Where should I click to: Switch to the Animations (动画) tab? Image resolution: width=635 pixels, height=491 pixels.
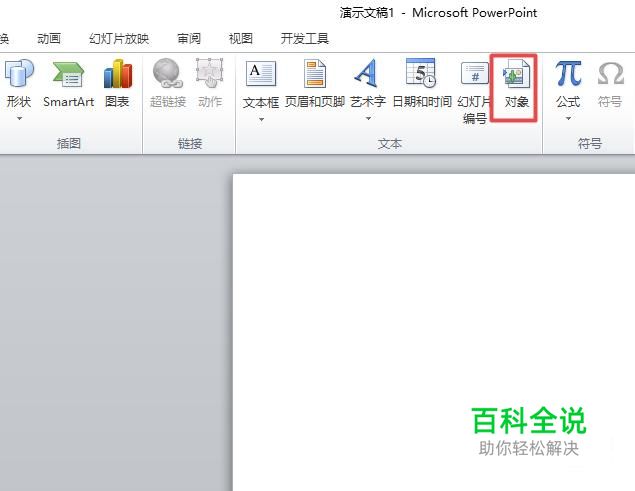tap(49, 38)
